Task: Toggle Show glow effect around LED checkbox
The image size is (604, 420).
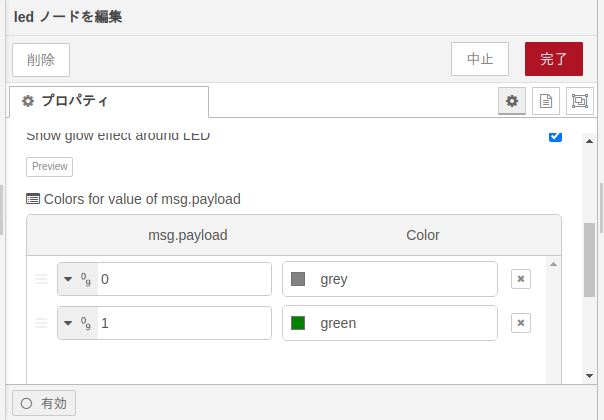Action: pos(556,136)
